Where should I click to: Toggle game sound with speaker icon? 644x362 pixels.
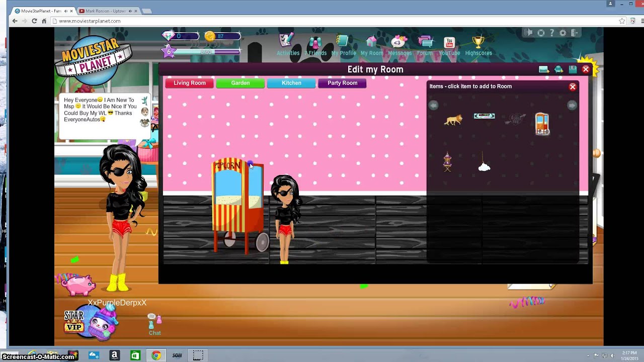tap(528, 33)
